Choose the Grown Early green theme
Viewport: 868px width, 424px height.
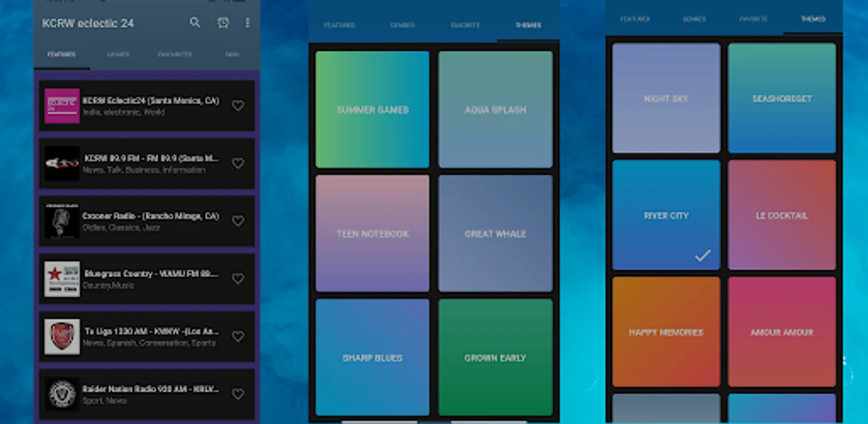pyautogui.click(x=495, y=357)
